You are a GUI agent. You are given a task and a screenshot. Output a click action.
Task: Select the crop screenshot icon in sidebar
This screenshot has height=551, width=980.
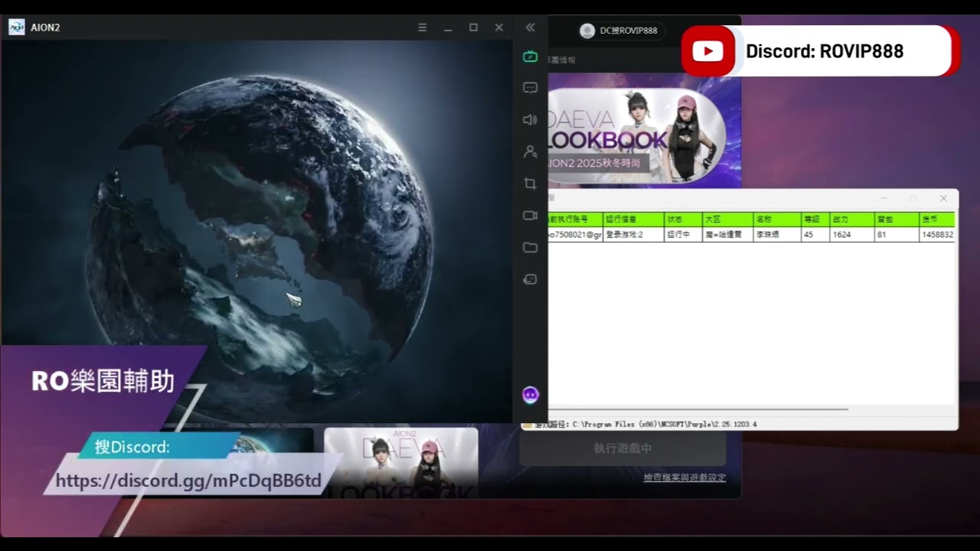coord(530,184)
